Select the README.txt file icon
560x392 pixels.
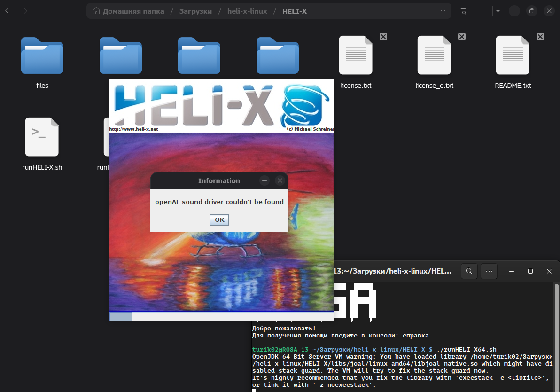(513, 55)
